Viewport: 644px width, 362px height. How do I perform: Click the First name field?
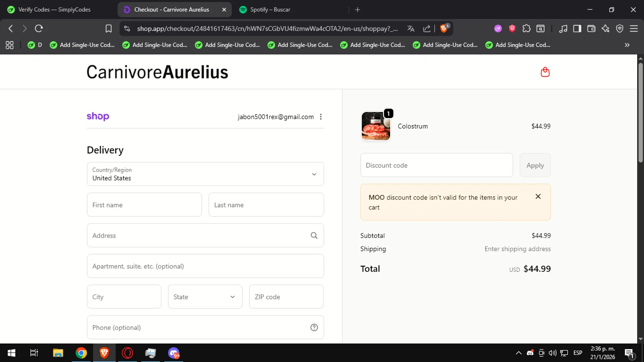pyautogui.click(x=144, y=205)
